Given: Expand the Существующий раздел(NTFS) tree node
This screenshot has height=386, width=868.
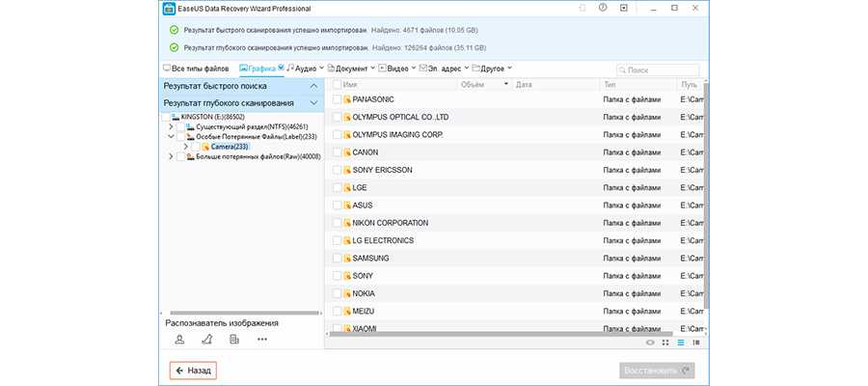Looking at the screenshot, I should pyautogui.click(x=171, y=126).
